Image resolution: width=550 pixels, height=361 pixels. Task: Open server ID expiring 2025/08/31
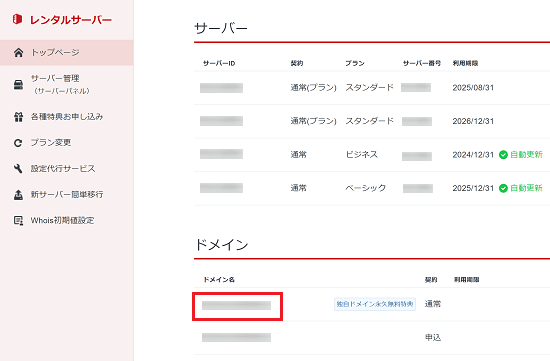pyautogui.click(x=221, y=88)
